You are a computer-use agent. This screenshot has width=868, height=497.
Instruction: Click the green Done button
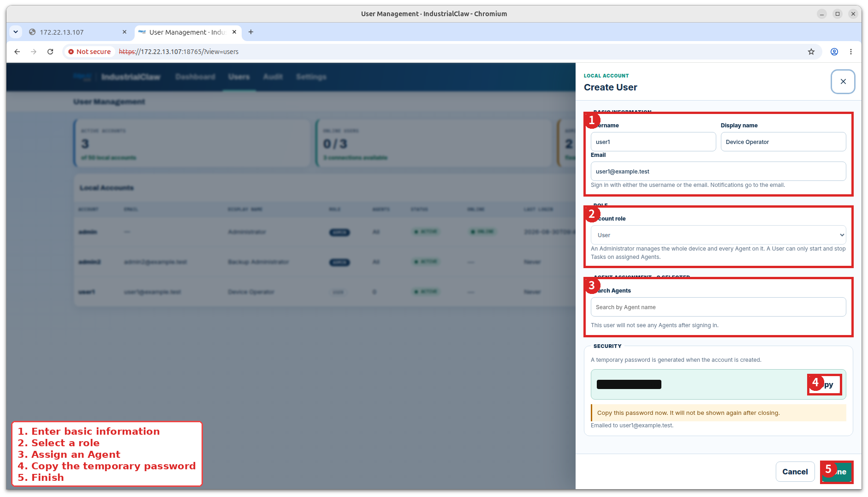837,472
